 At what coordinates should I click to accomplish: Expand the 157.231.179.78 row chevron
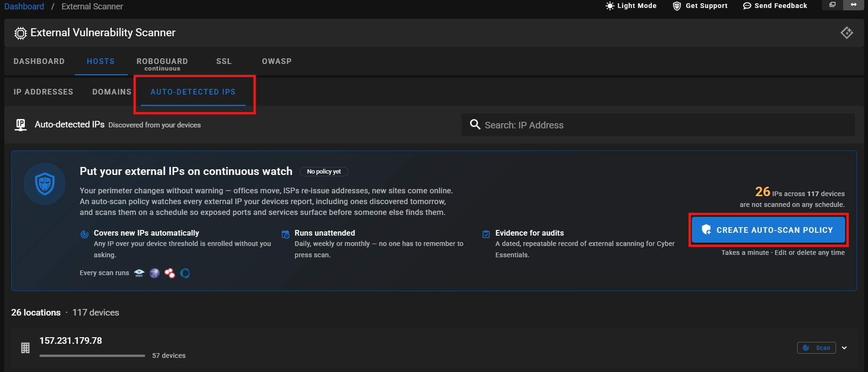pos(845,348)
